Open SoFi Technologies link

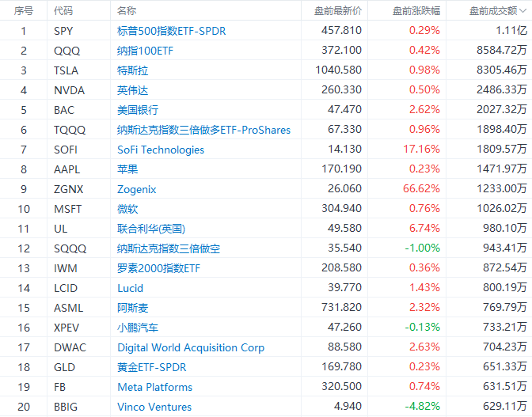click(x=161, y=150)
